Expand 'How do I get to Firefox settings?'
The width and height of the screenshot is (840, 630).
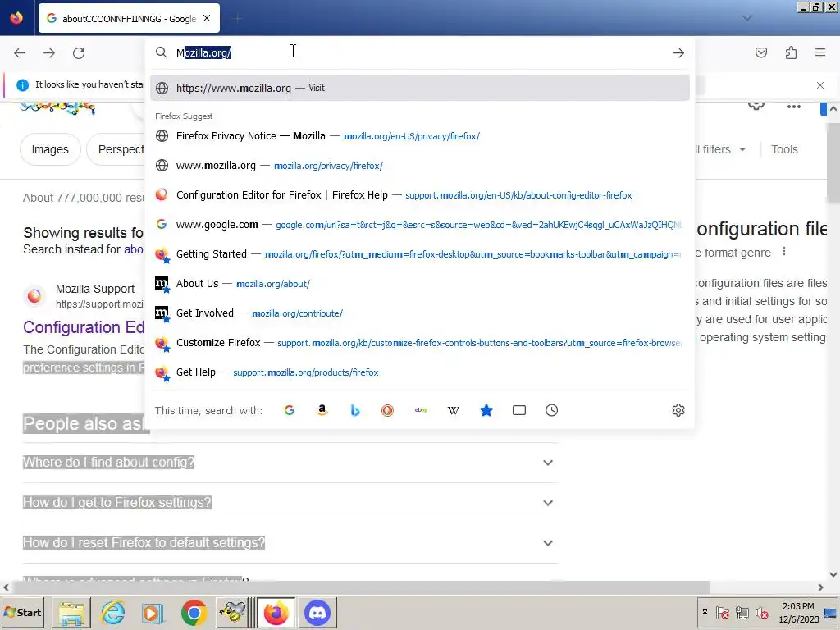pyautogui.click(x=290, y=503)
